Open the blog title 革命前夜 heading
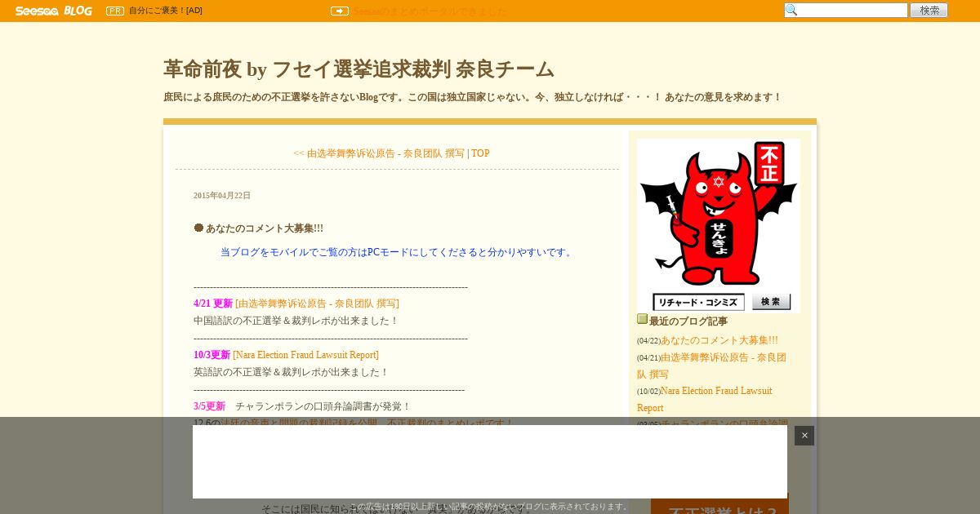The height and width of the screenshot is (514, 980). tap(359, 69)
